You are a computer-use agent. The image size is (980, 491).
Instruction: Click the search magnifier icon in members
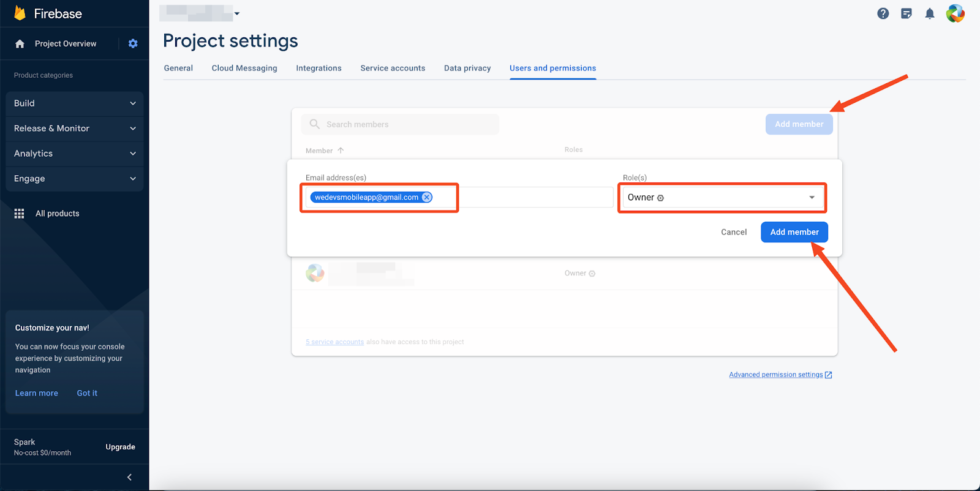(315, 124)
